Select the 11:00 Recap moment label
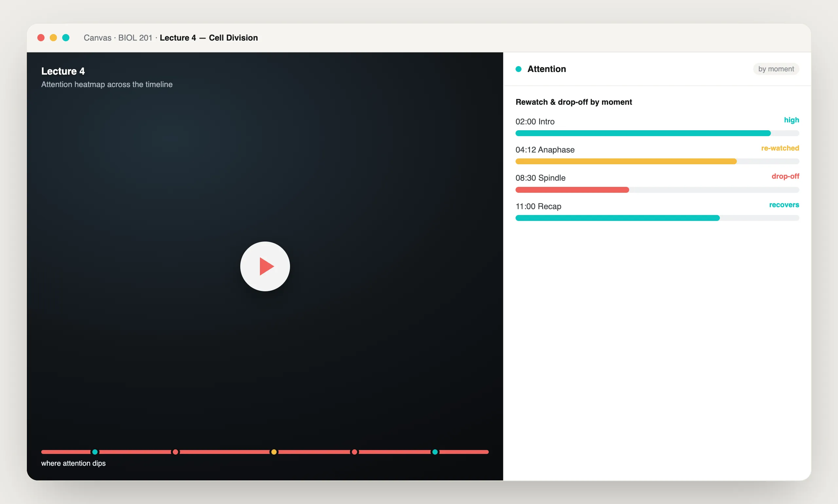Image resolution: width=838 pixels, height=504 pixels. 538,207
